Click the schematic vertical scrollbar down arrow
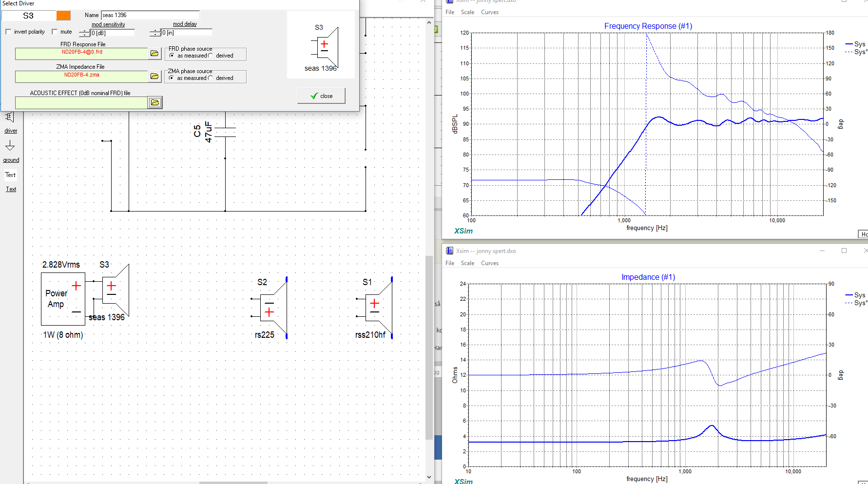This screenshot has width=868, height=484. pyautogui.click(x=429, y=477)
